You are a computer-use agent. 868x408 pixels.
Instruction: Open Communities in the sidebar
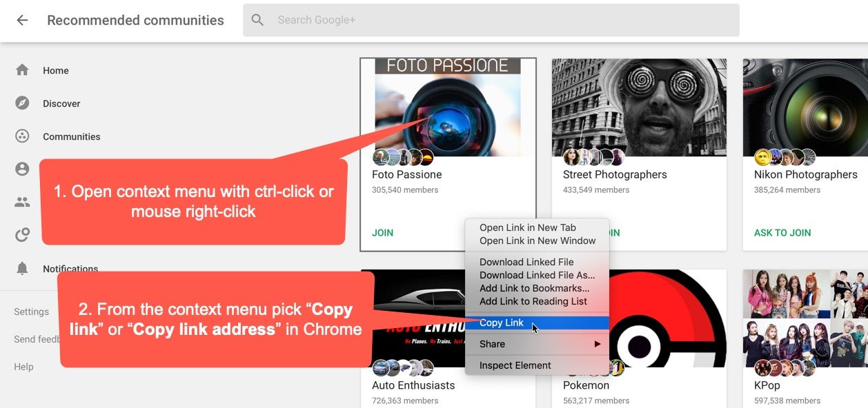[71, 136]
